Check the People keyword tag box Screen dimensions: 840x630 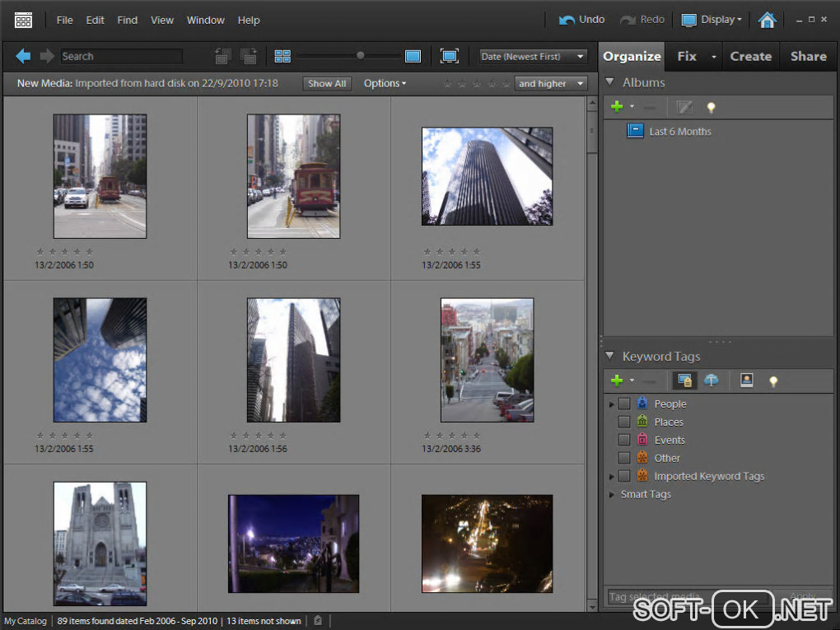click(624, 404)
